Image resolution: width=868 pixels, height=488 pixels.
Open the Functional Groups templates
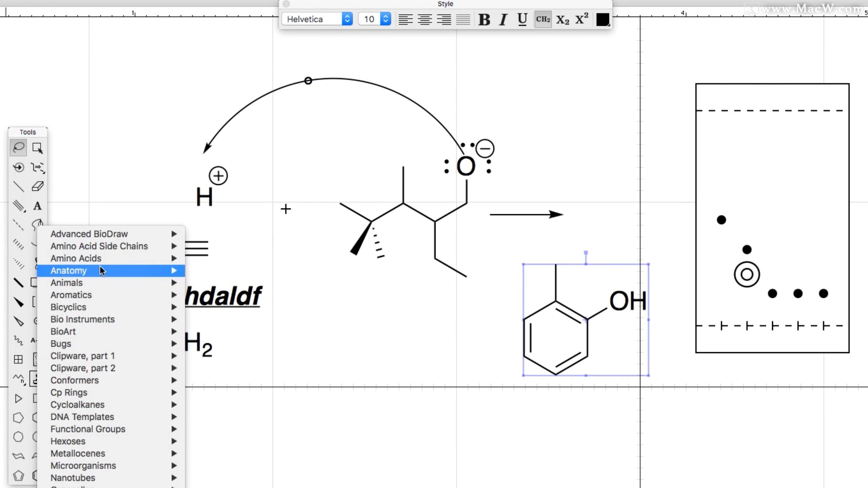[x=111, y=429]
